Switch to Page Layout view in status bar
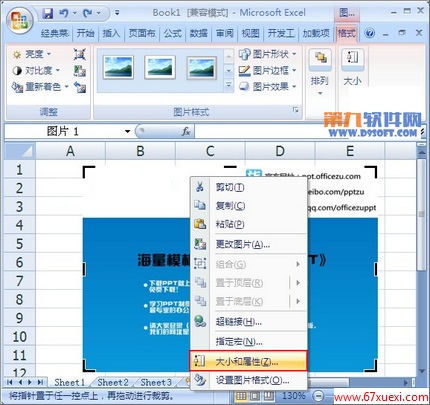Image resolution: width=430 pixels, height=405 pixels. click(255, 396)
